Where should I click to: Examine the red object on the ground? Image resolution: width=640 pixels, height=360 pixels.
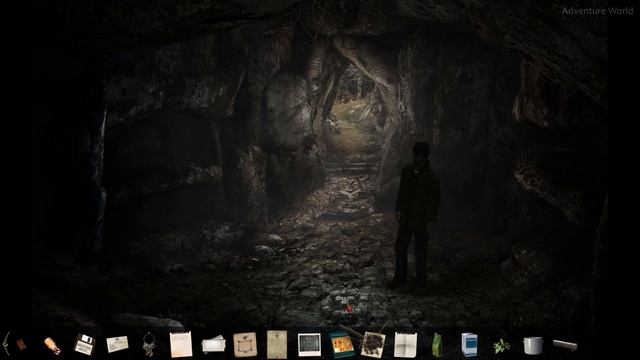click(x=349, y=309)
